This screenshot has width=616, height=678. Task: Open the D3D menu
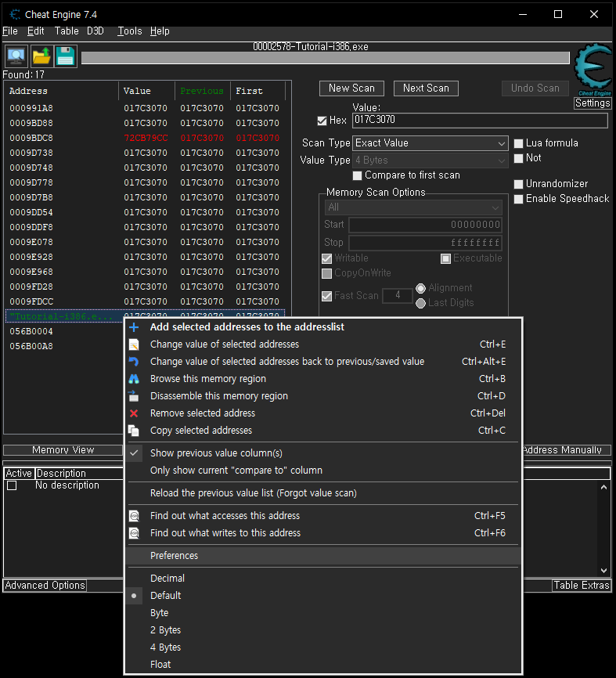95,31
